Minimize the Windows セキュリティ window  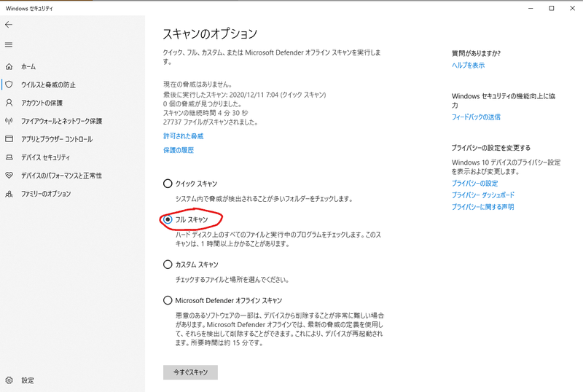[531, 8]
